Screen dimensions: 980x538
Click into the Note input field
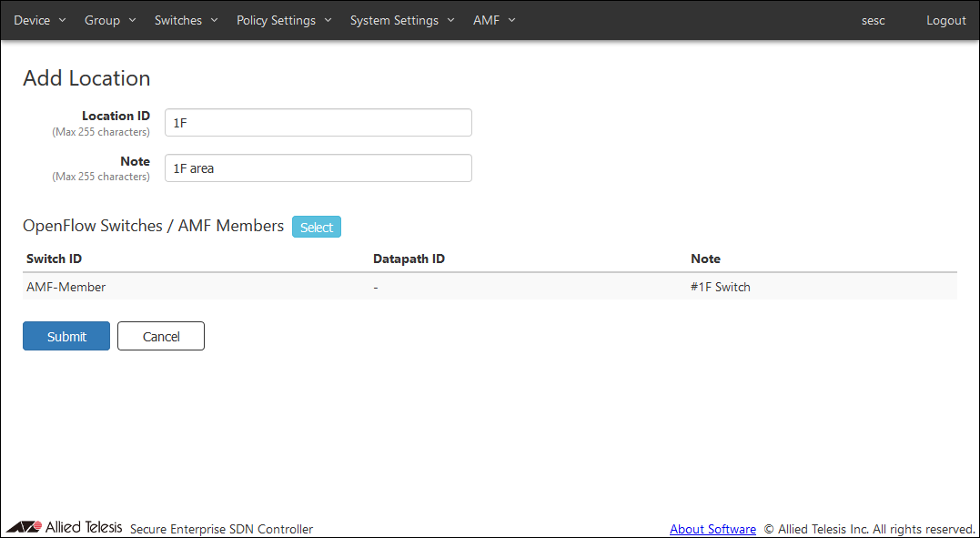[318, 168]
